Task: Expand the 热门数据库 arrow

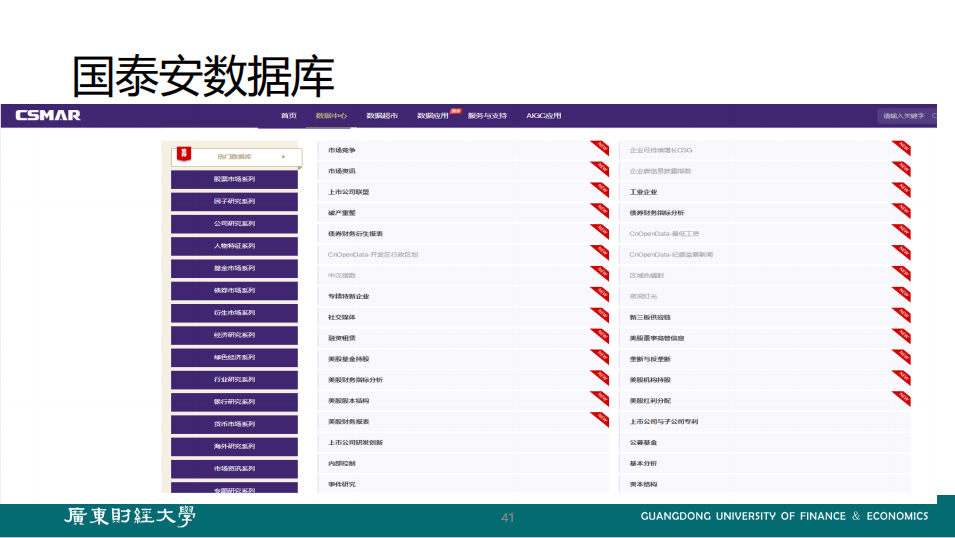Action: coord(284,156)
